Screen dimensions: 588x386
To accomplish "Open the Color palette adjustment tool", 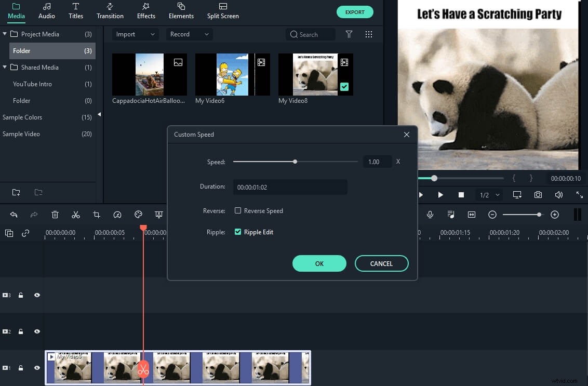I will (x=138, y=214).
